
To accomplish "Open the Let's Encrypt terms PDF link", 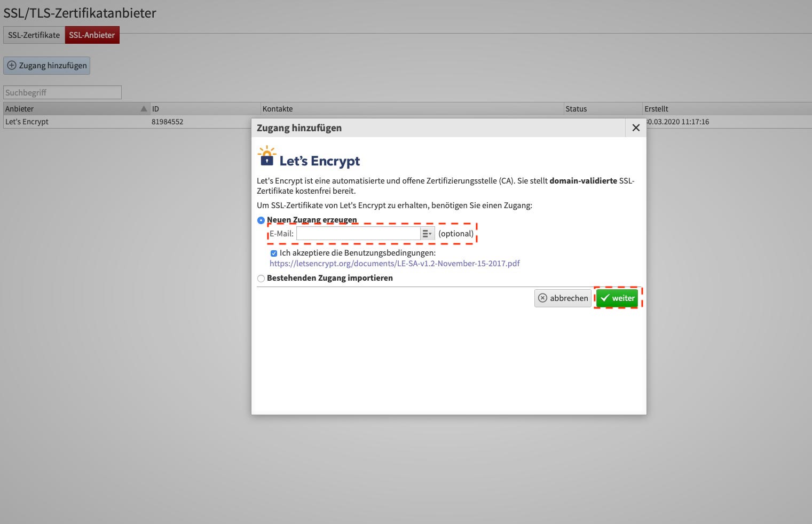I will pyautogui.click(x=395, y=264).
